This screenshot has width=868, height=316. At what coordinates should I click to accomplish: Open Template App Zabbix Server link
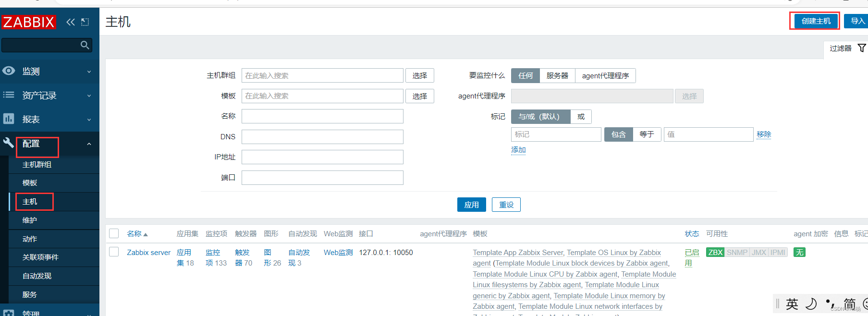pos(518,253)
